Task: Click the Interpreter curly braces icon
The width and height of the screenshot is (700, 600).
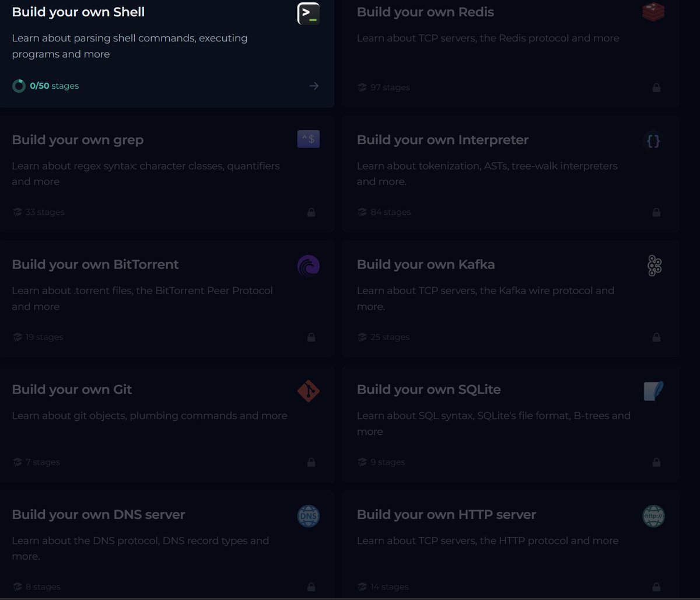Action: coord(653,141)
